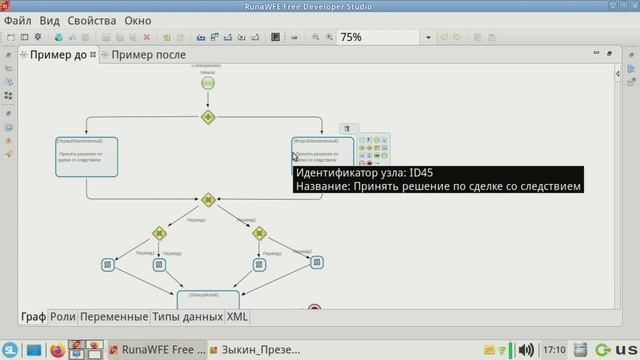
Task: Close the Пример до tab
Action: click(93, 54)
